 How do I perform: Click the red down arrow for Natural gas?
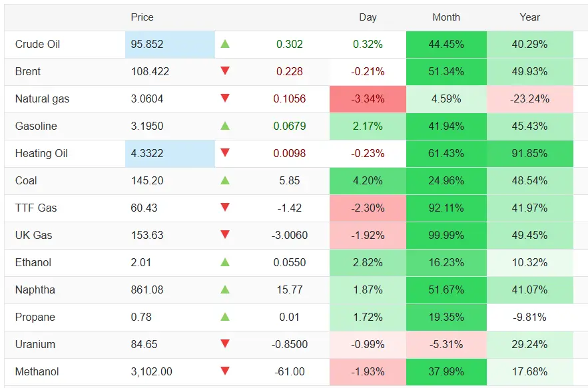point(225,98)
